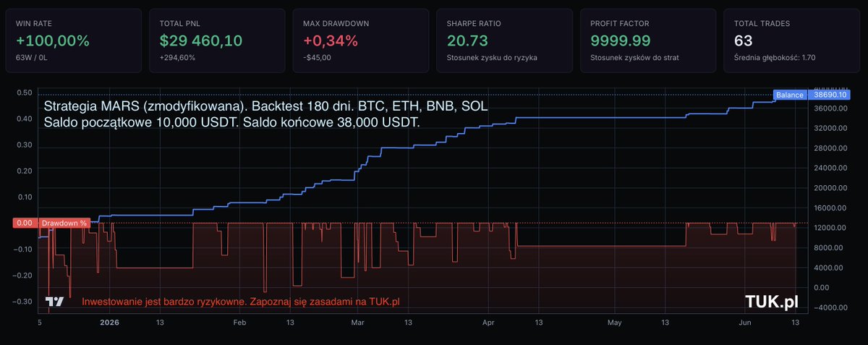
Task: Click the 24000.00 price axis label
Action: coord(830,168)
